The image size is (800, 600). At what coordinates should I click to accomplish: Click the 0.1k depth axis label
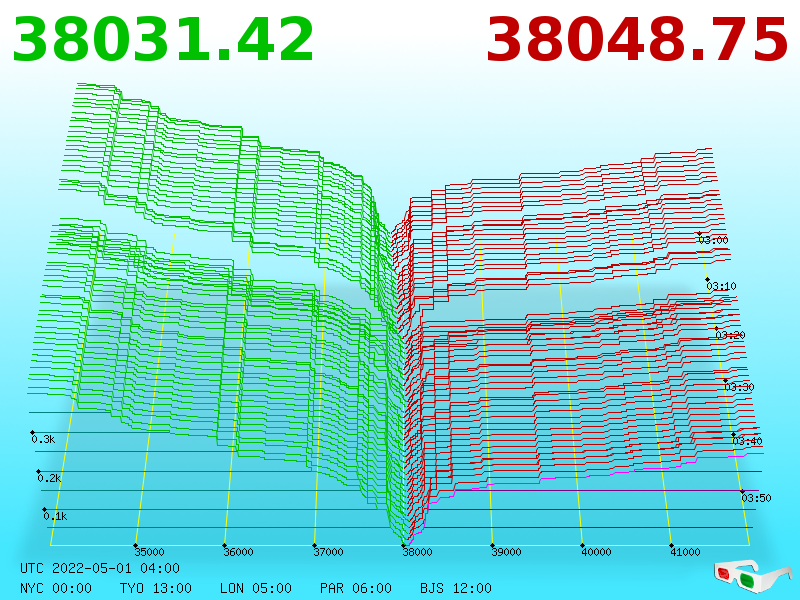[x=56, y=516]
